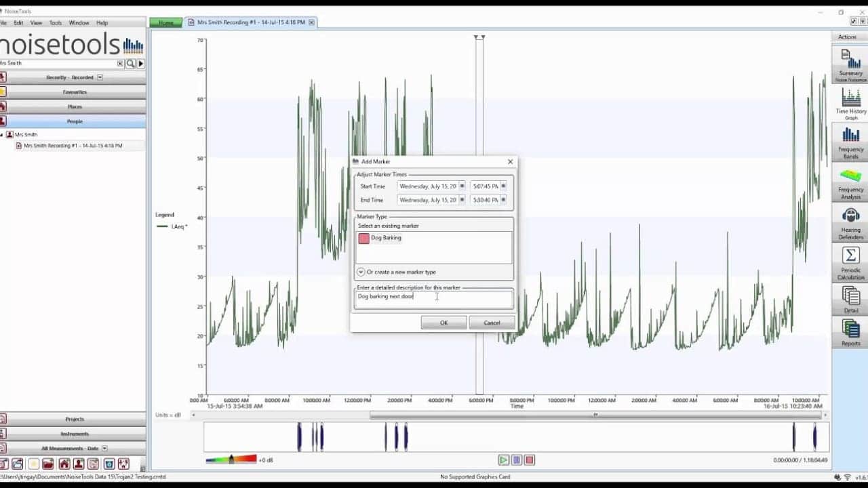This screenshot has width=868, height=488.
Task: Open the Tools menu
Action: coord(56,23)
